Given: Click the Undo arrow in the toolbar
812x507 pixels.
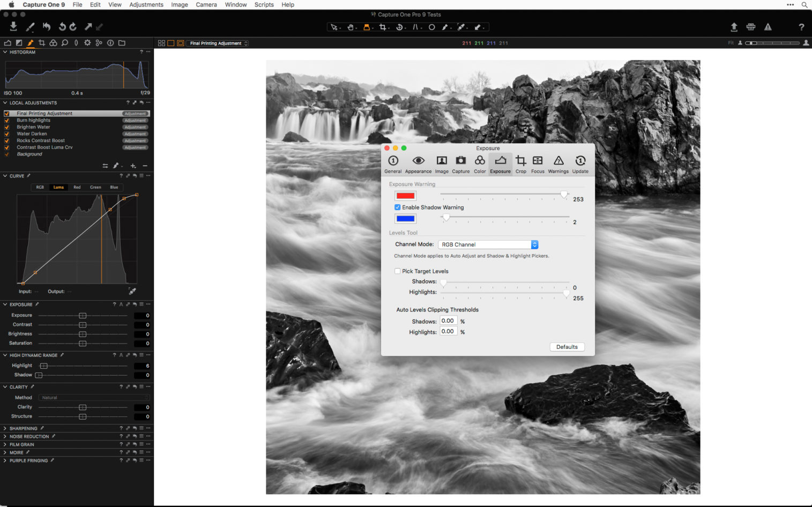Looking at the screenshot, I should [x=48, y=26].
